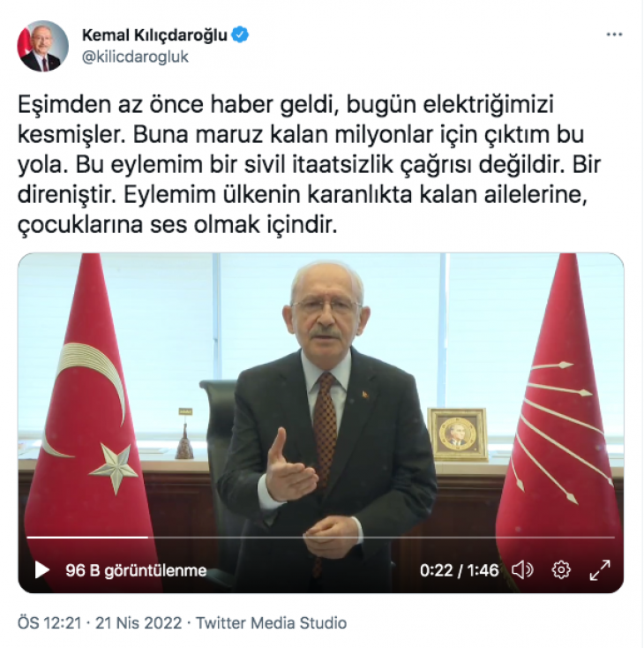Viewport: 644px width, 648px height.
Task: Click the tweet text body
Action: click(x=309, y=164)
